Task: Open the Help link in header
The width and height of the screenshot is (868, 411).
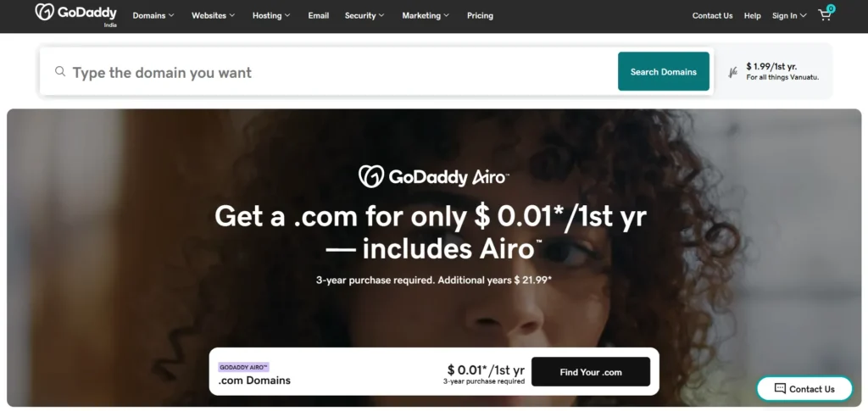Action: click(x=753, y=15)
